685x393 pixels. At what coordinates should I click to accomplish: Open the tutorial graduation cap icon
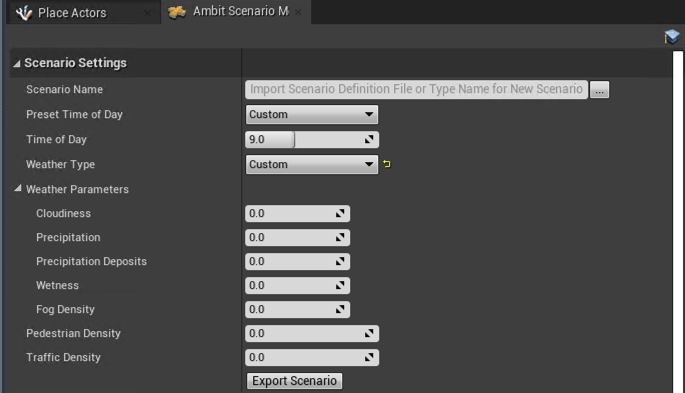pyautogui.click(x=671, y=37)
